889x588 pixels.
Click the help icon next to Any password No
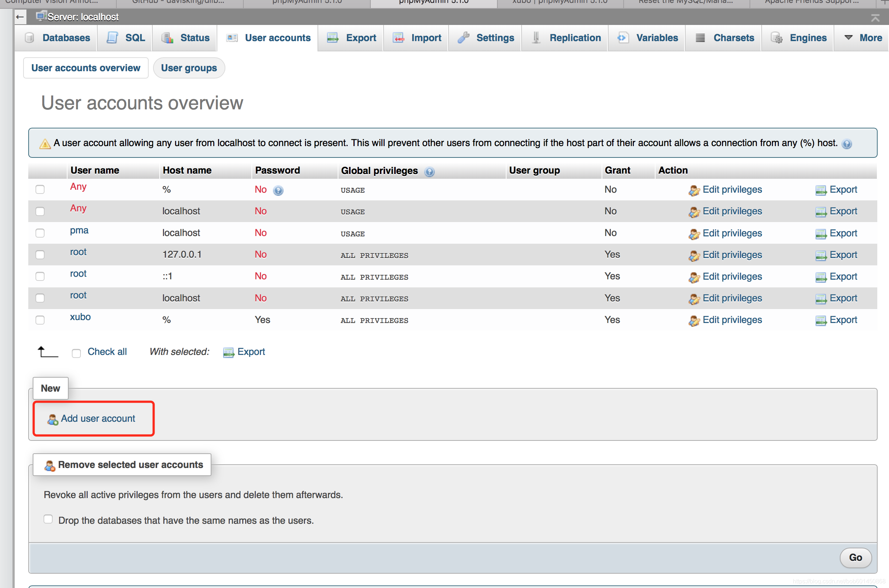click(278, 190)
